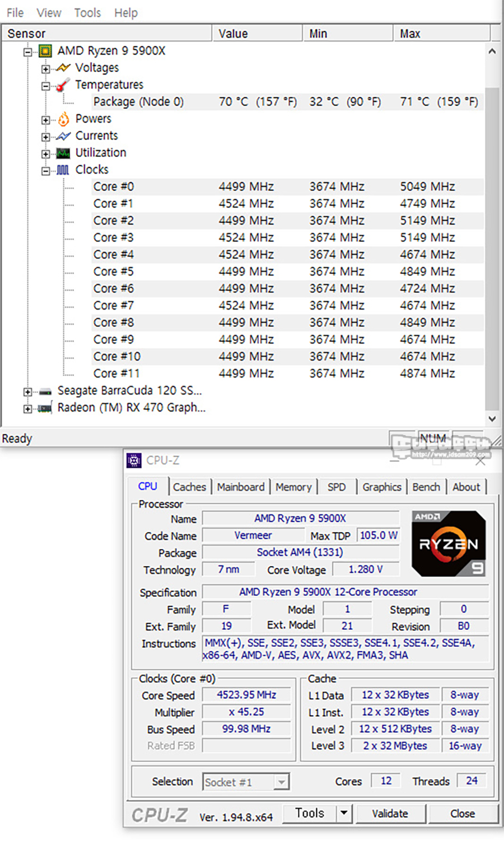Click the Threads count value 24
Screen dimensions: 504x841
tap(472, 781)
